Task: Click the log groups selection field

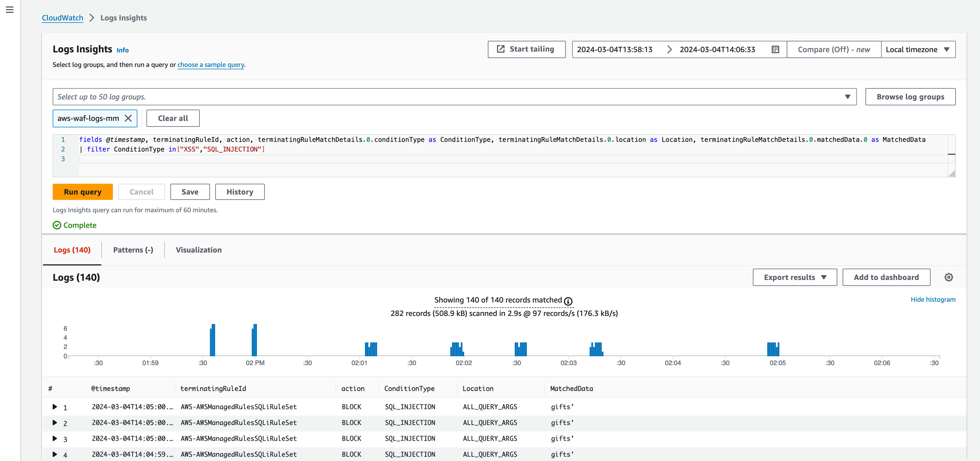Action: (419, 97)
